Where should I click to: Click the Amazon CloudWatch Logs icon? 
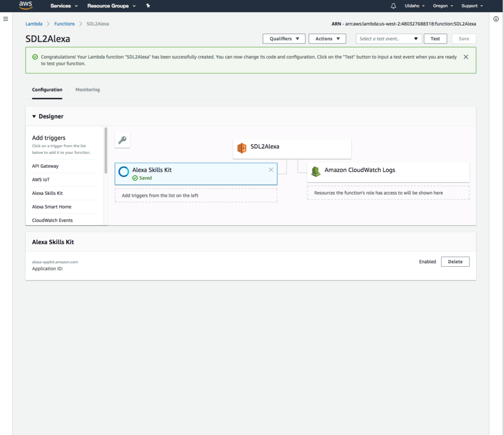tap(316, 172)
